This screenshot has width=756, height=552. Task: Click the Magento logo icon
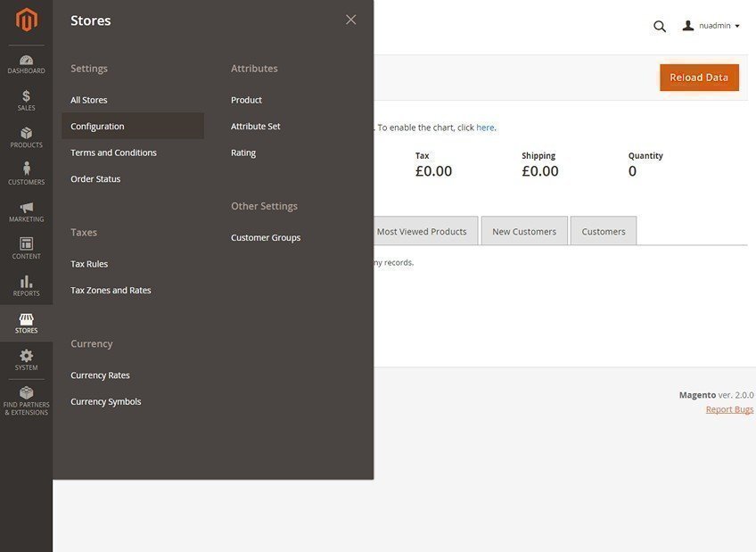tap(26, 21)
